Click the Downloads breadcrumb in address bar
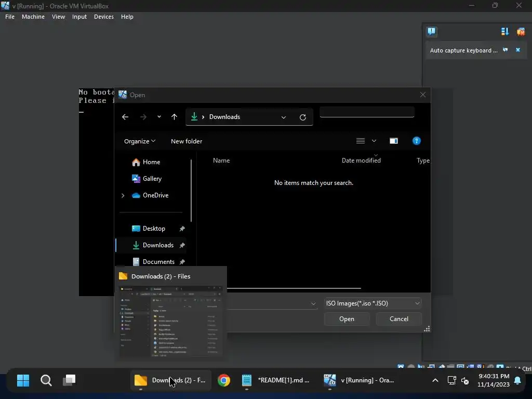 tap(224, 117)
